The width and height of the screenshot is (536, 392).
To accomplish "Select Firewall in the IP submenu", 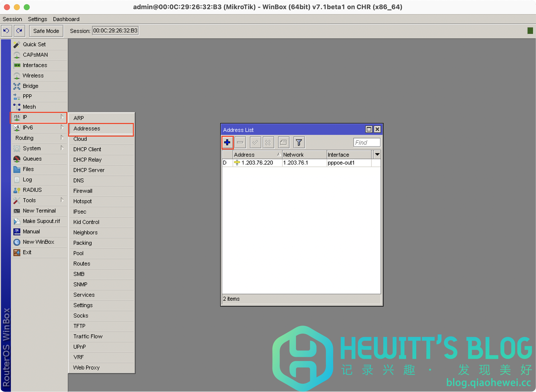I will tap(101, 191).
